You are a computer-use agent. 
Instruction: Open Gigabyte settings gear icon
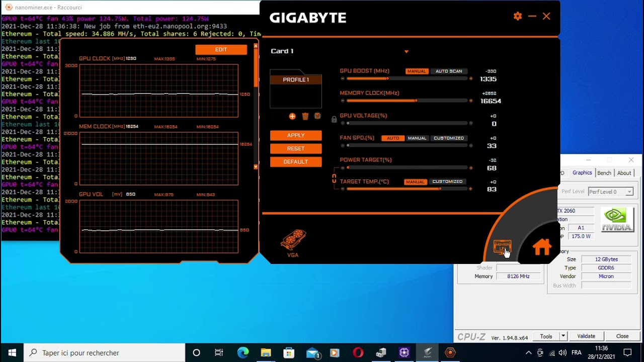[x=518, y=16]
